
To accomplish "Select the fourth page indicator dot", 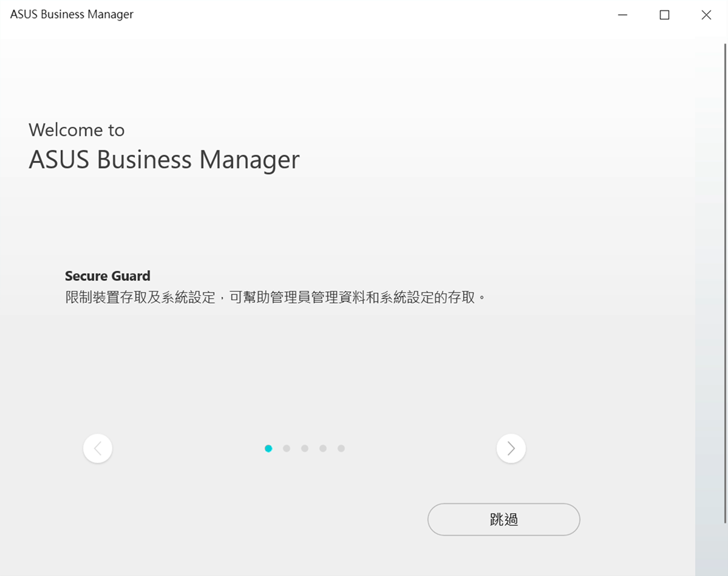I will pyautogui.click(x=323, y=448).
